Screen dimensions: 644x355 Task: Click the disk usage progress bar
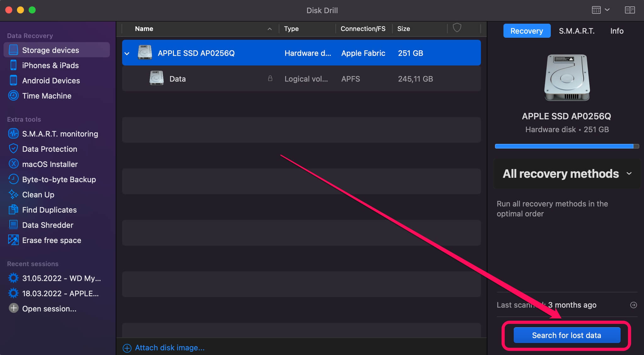click(567, 146)
